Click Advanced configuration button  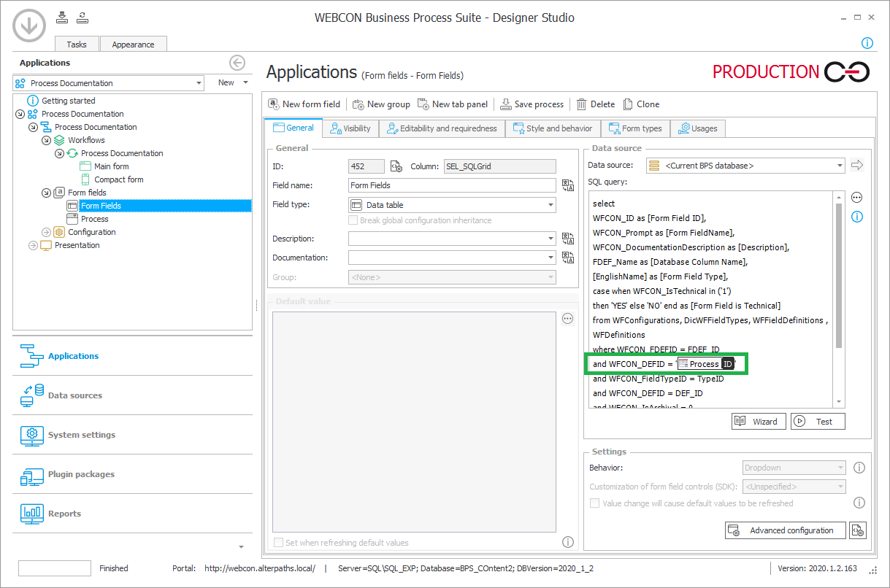(x=785, y=530)
